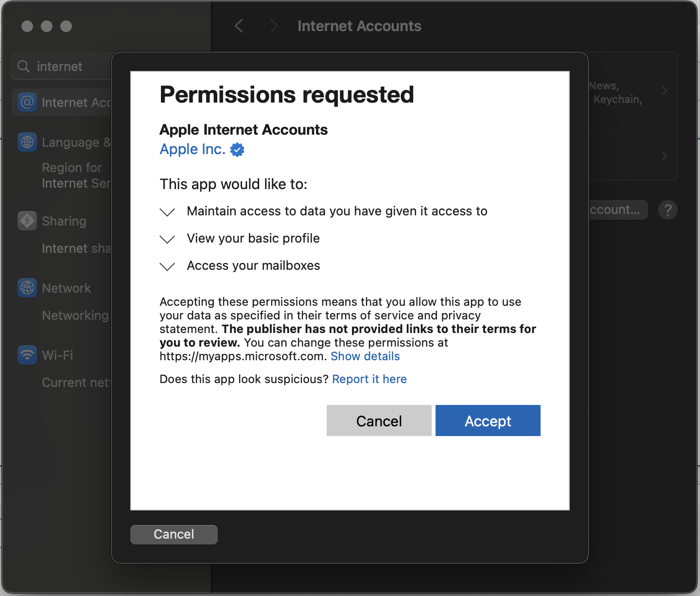Click the blue Accept button

pos(488,421)
